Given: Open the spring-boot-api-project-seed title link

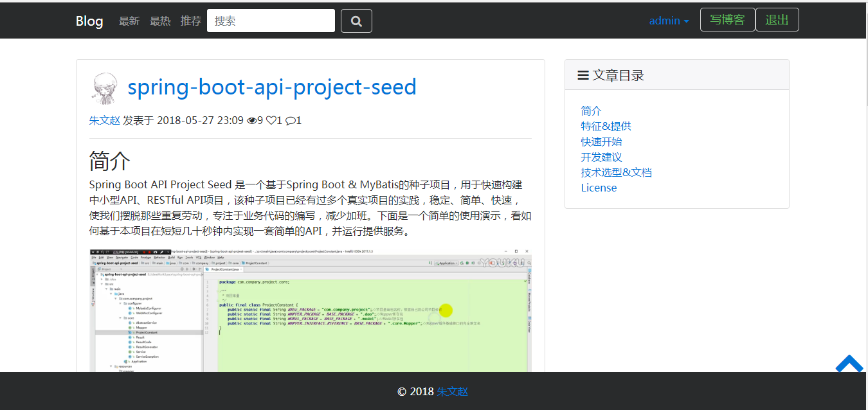Looking at the screenshot, I should 272,87.
